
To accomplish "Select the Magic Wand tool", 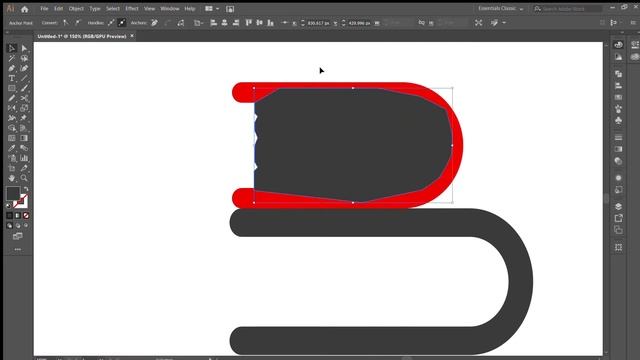I will pos(11,58).
